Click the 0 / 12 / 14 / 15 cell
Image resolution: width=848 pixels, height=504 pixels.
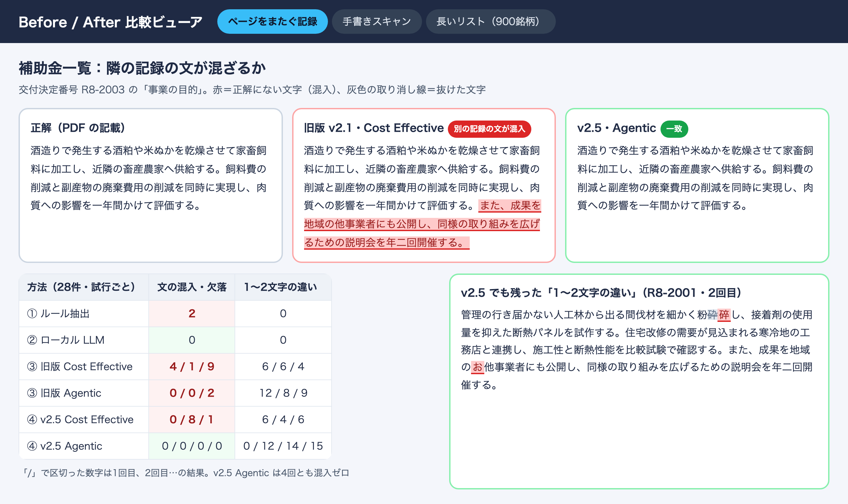283,446
